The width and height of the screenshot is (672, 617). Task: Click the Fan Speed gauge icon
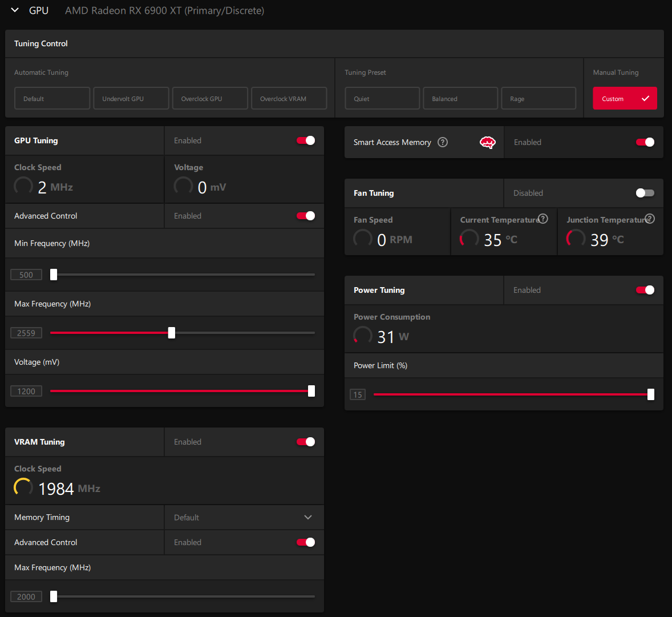coord(363,239)
